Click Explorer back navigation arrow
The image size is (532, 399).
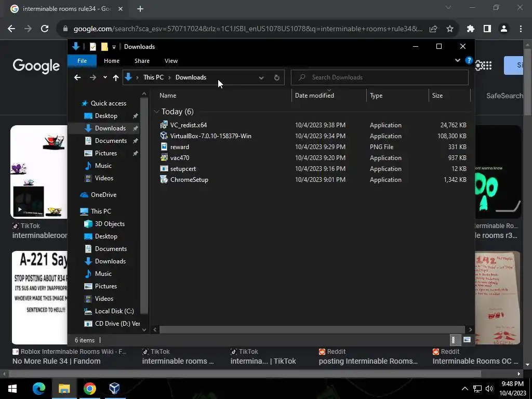coord(77,77)
